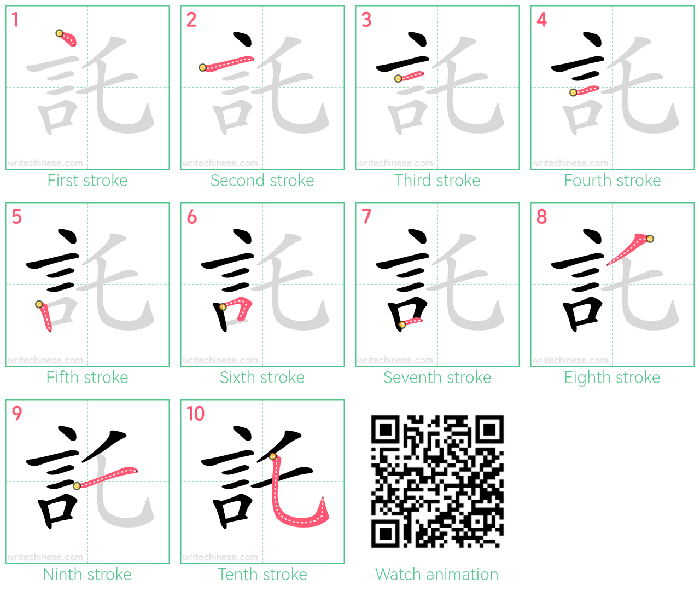This screenshot has width=700, height=591.
Task: Click red number 1 label
Action: [15, 20]
